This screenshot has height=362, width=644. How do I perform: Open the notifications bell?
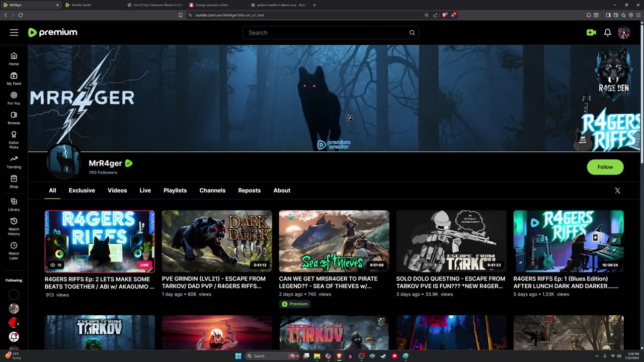pos(607,33)
